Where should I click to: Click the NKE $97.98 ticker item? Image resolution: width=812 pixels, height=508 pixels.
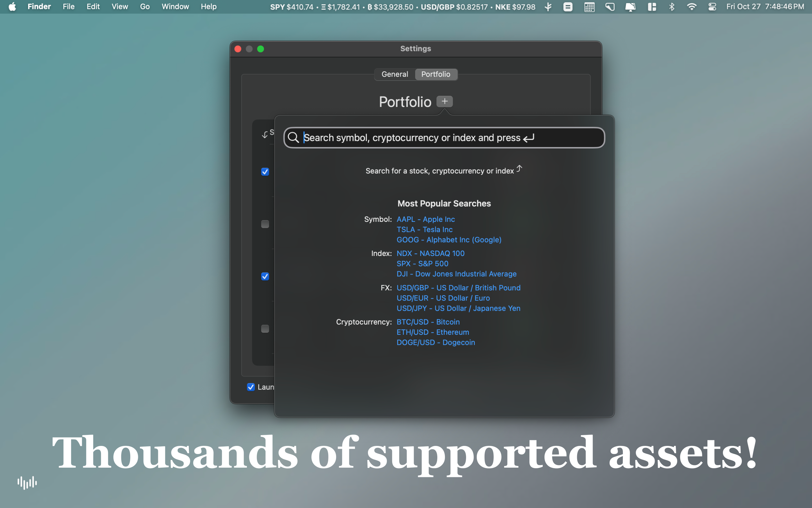[515, 7]
